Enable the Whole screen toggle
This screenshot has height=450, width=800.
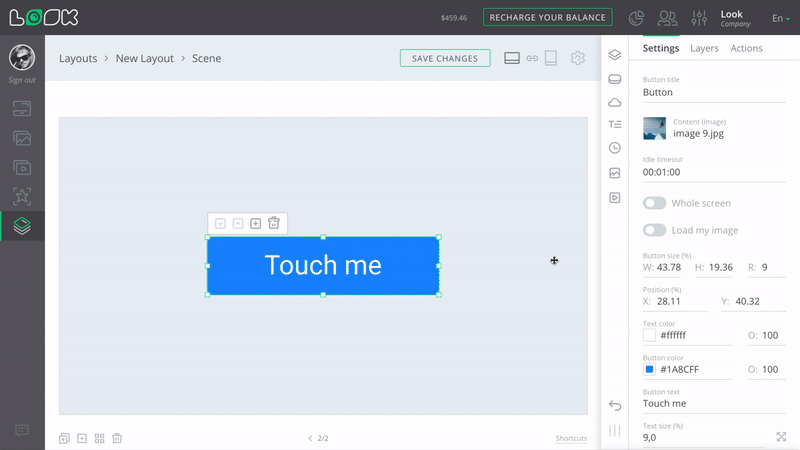[x=654, y=203]
